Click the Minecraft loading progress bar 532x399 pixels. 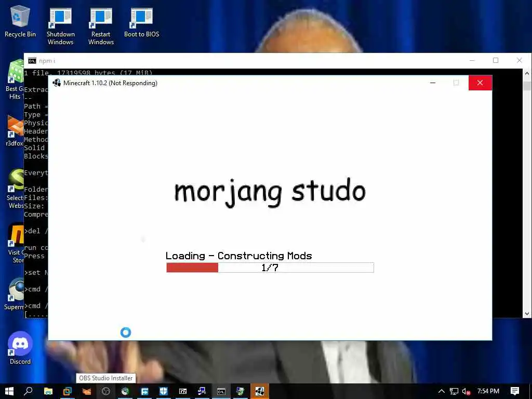point(270,268)
